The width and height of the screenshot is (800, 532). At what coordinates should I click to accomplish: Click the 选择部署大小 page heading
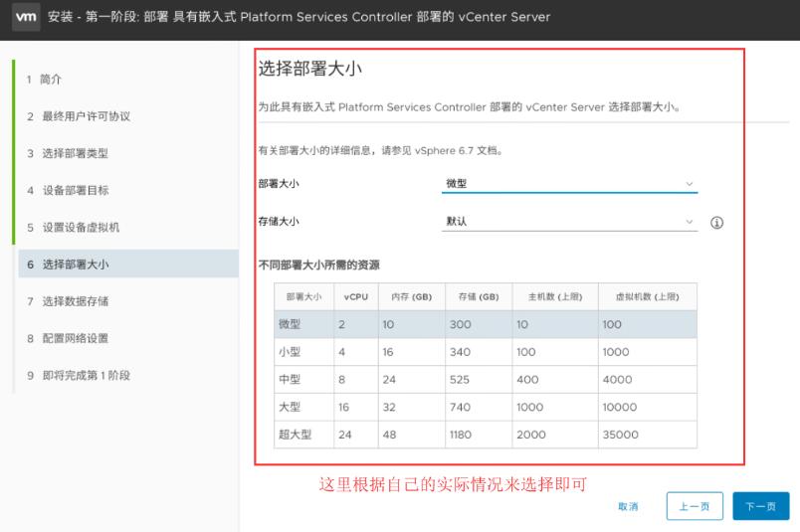click(310, 69)
